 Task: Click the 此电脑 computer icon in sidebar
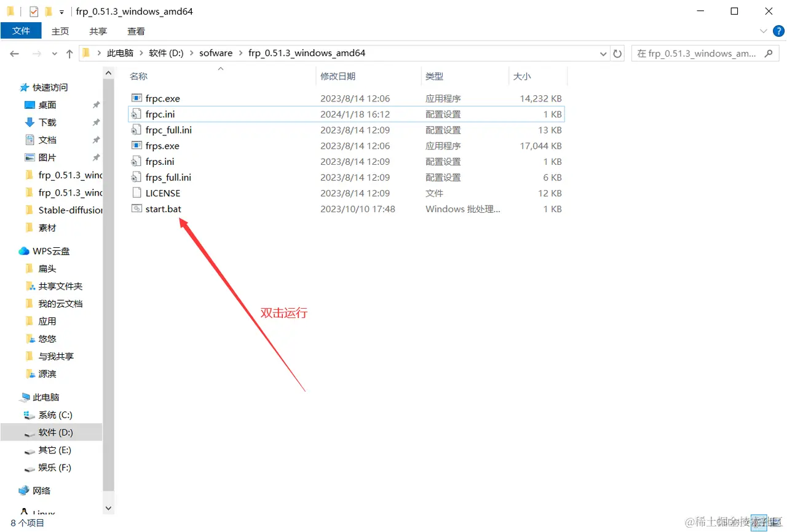(25, 397)
